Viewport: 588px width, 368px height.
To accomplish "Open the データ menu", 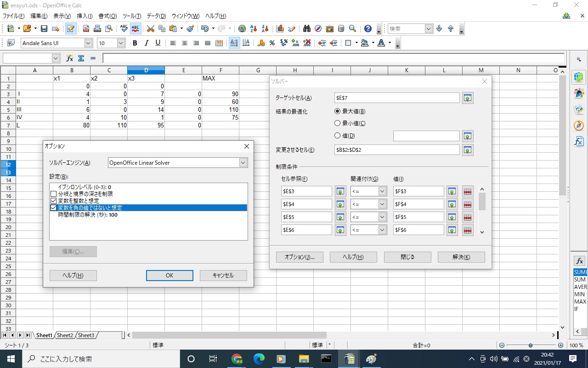I will pos(156,16).
